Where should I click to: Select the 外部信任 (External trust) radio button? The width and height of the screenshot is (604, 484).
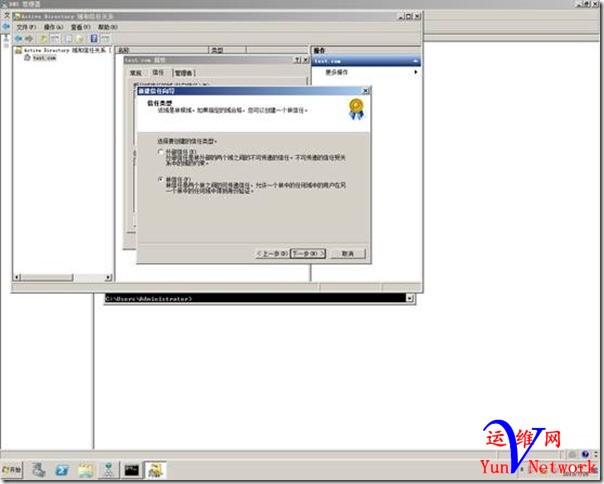(x=161, y=152)
